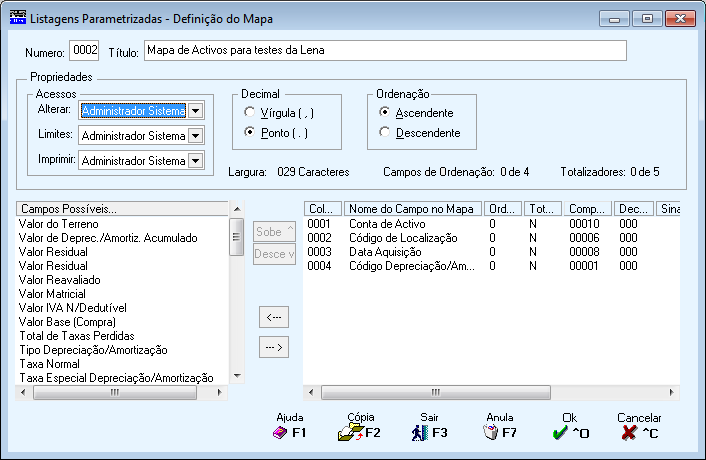Select Vírgula decimal radio option
The image size is (706, 460).
(249, 112)
